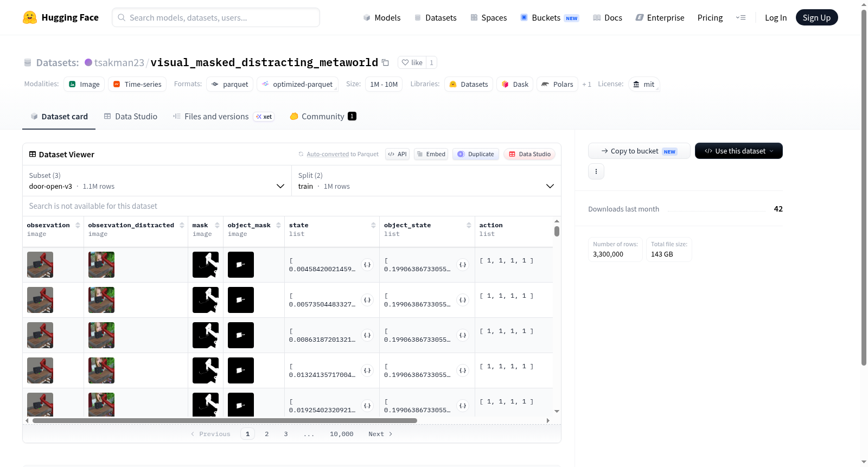
Task: Open Data Studio button in viewer
Action: pos(529,154)
